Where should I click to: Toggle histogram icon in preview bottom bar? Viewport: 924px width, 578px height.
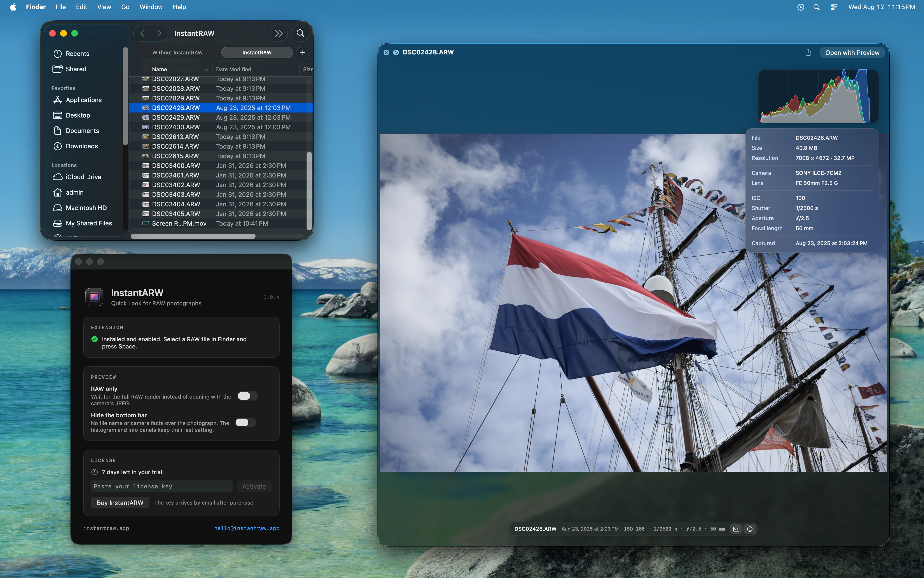click(736, 529)
